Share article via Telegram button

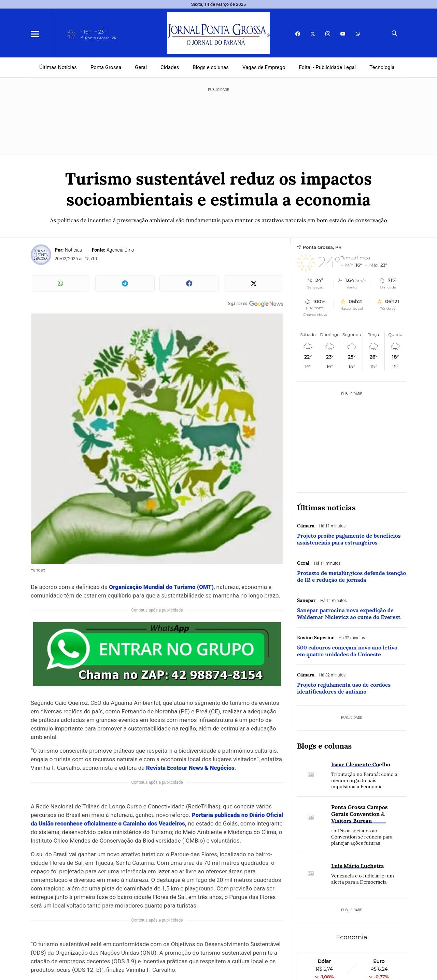tap(125, 283)
